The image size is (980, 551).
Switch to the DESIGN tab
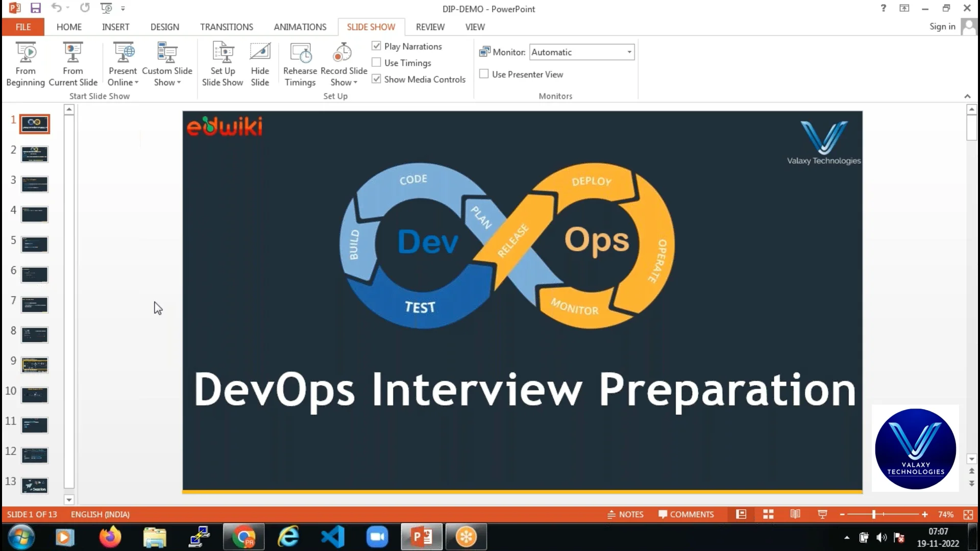click(164, 27)
